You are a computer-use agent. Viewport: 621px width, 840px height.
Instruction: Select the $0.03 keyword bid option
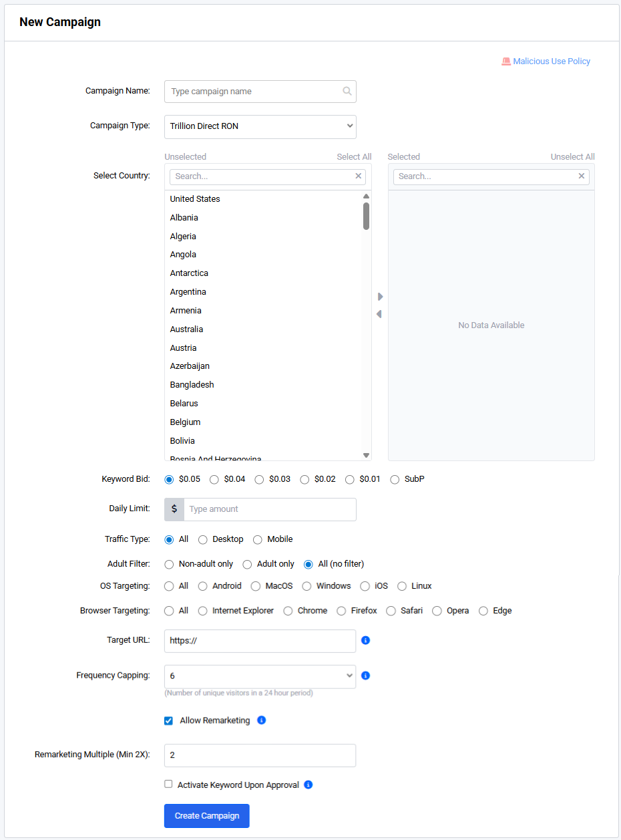(x=260, y=480)
